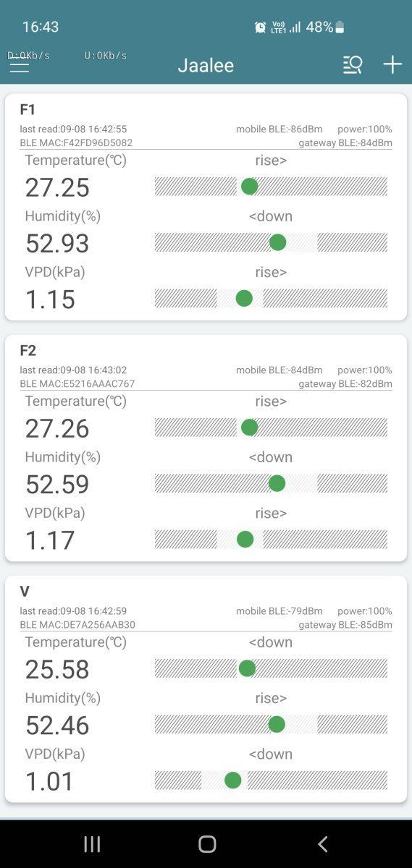This screenshot has height=868, width=412.
Task: Select F2 humidity value 52.59
Action: (57, 484)
